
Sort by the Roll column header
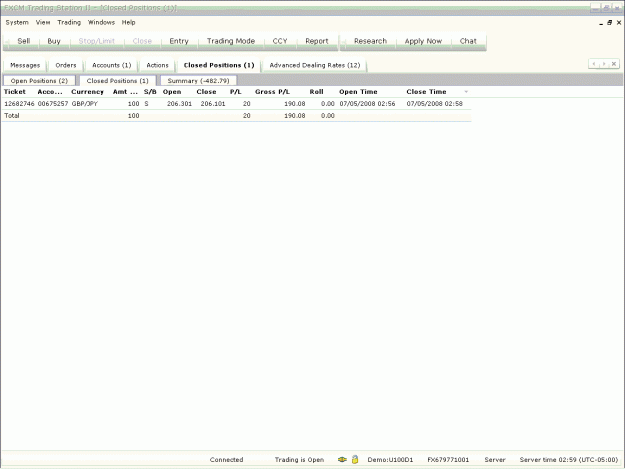(316, 92)
